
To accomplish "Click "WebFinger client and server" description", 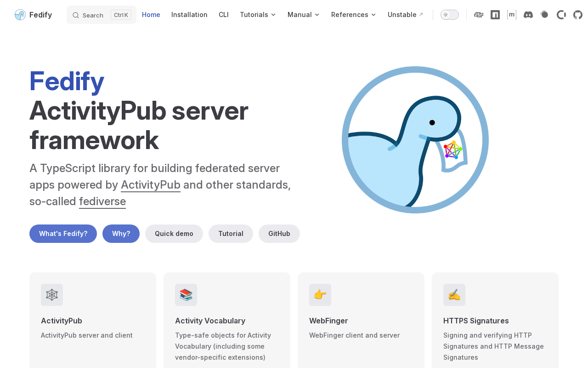I will click(x=355, y=335).
